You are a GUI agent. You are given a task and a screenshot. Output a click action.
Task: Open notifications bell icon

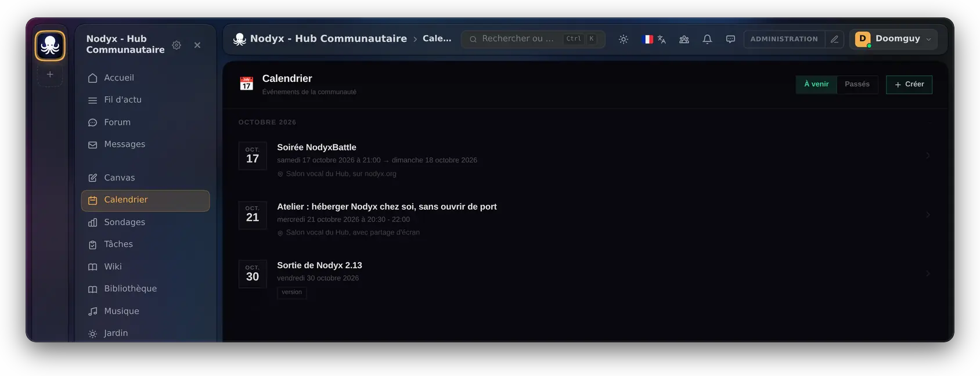[x=707, y=39]
